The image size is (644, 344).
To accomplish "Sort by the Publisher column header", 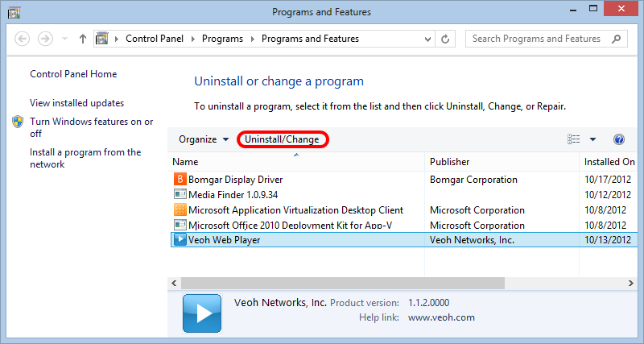I will point(502,162).
